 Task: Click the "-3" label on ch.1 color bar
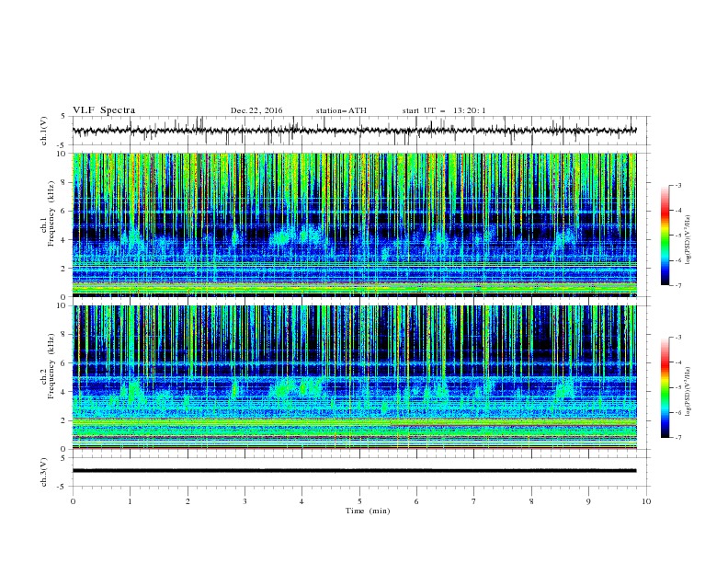(677, 185)
